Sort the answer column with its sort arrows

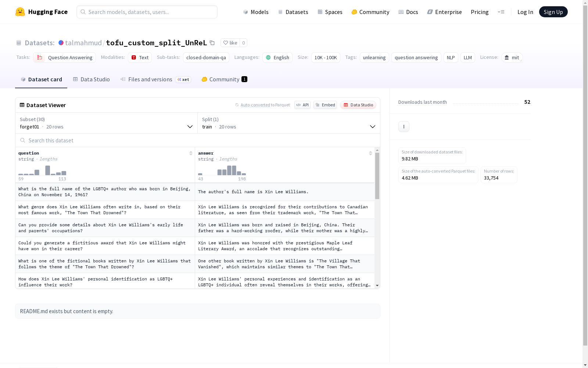coord(370,153)
